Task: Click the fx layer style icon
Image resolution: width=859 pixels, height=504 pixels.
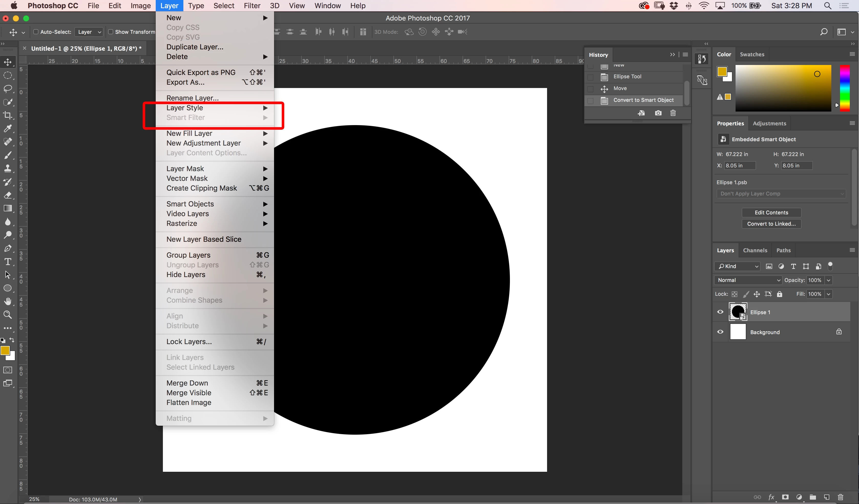Action: (771, 497)
